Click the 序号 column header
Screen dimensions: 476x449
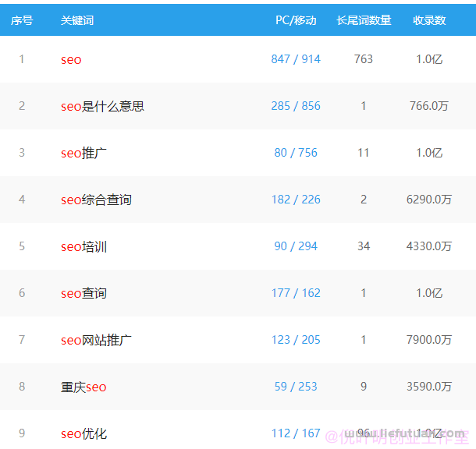pos(22,20)
